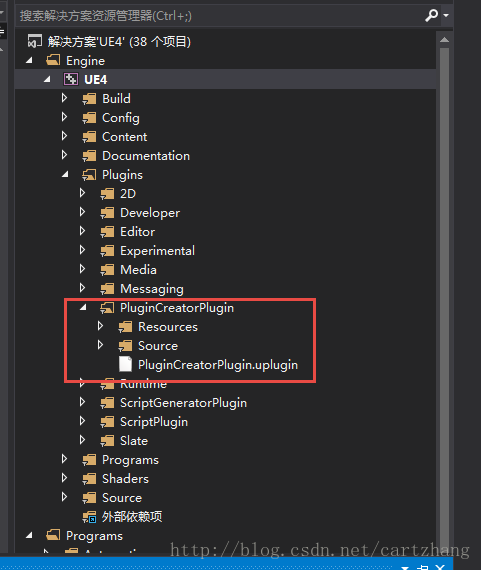The image size is (481, 570).
Task: Expand the Messaging folder arrow
Action: [83, 288]
